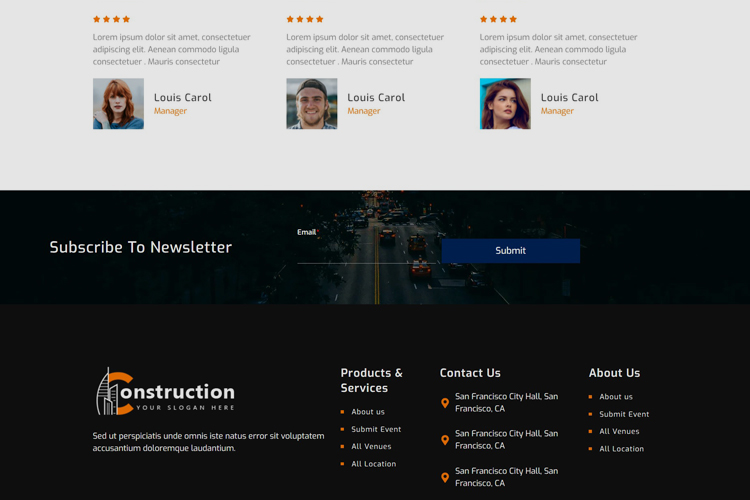The image size is (750, 500).
Task: Focus the Email input field
Action: click(x=366, y=251)
